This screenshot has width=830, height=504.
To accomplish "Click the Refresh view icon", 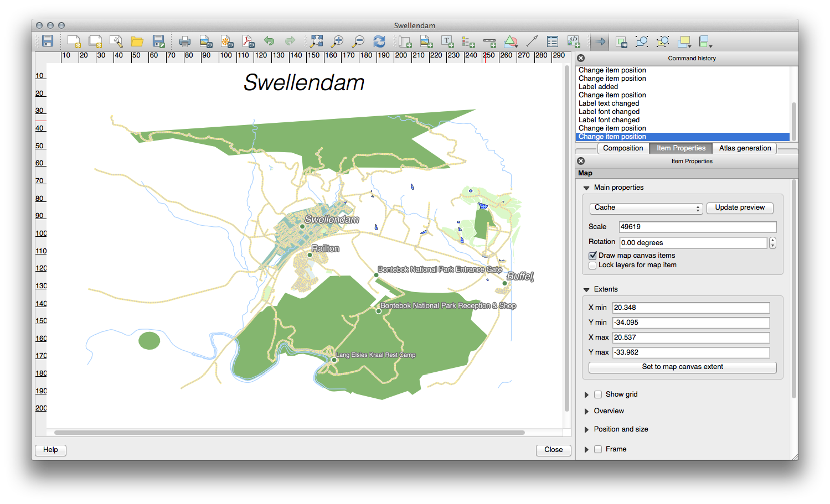I will click(379, 41).
